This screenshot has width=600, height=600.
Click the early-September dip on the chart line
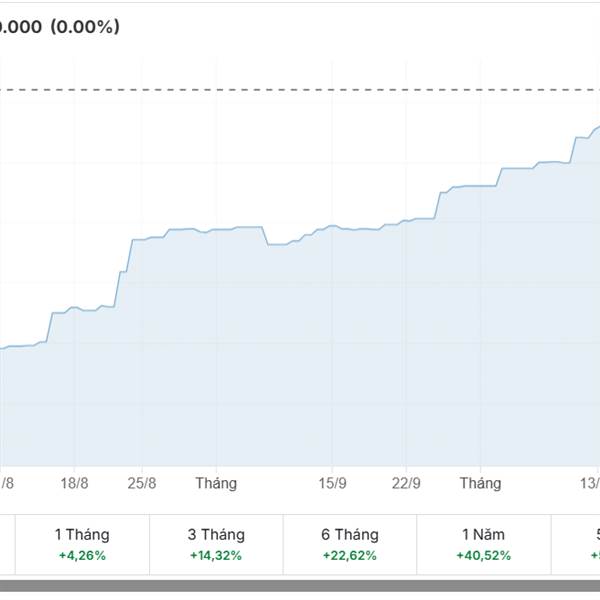tap(276, 243)
